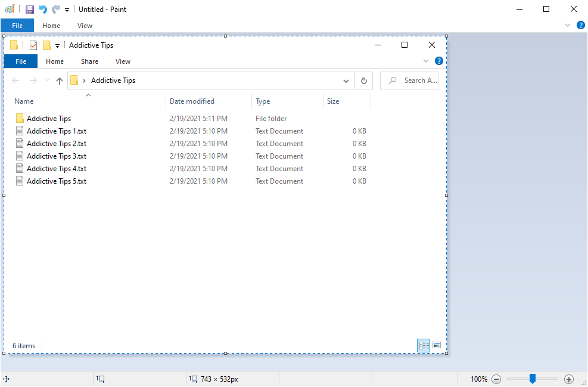The width and height of the screenshot is (588, 387).
Task: Click the Properties checkmark icon in Explorer toolbar
Action: coord(33,45)
